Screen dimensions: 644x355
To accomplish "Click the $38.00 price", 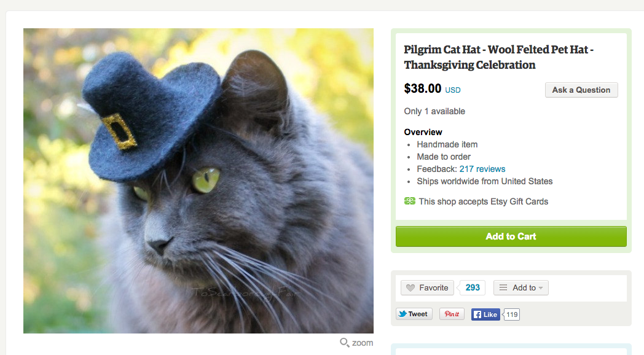I will (x=422, y=88).
